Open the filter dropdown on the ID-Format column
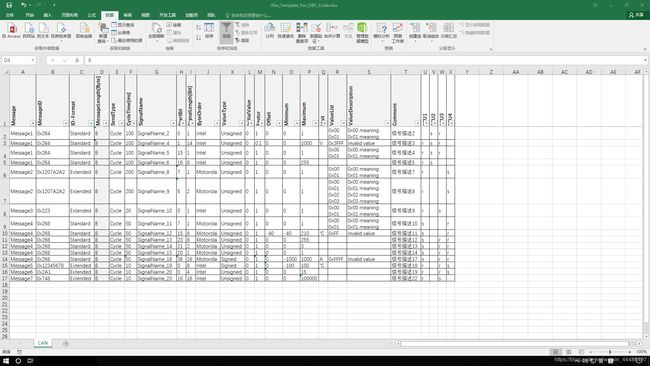Screen dimensions: 650x366 [91, 123]
